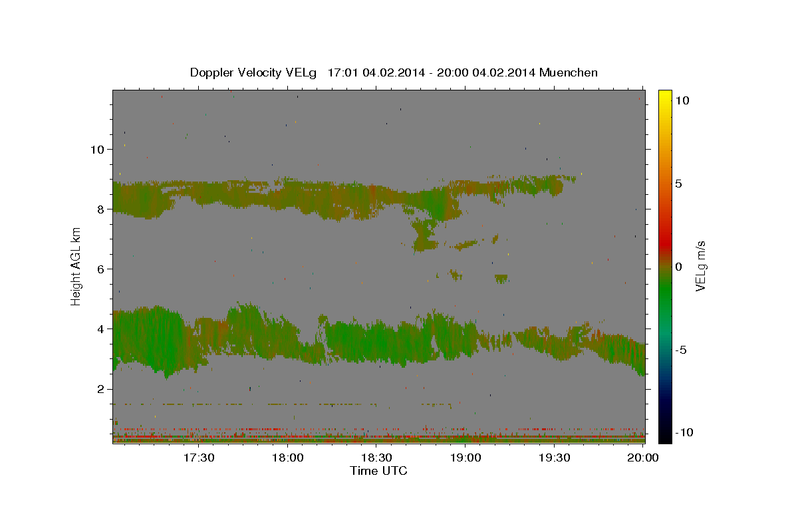
Task: Click the height tick label 4
Action: click(x=101, y=329)
